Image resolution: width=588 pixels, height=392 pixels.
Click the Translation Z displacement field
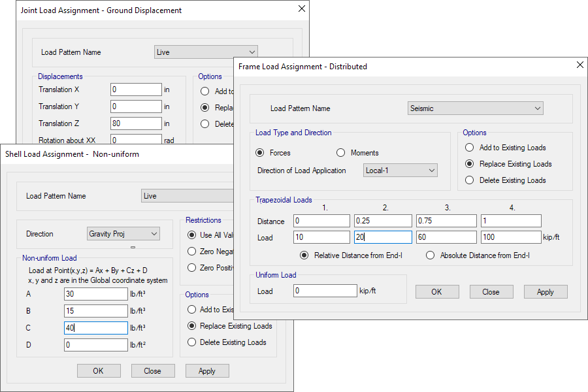tap(136, 123)
